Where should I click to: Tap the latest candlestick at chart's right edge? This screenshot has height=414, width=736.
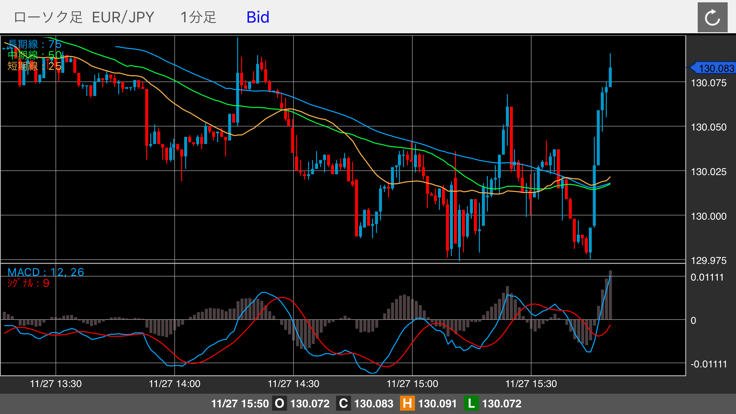coord(610,72)
